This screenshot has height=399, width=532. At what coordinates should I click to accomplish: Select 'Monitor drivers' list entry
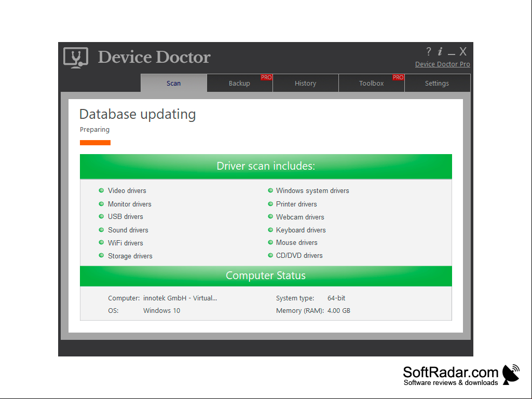130,204
